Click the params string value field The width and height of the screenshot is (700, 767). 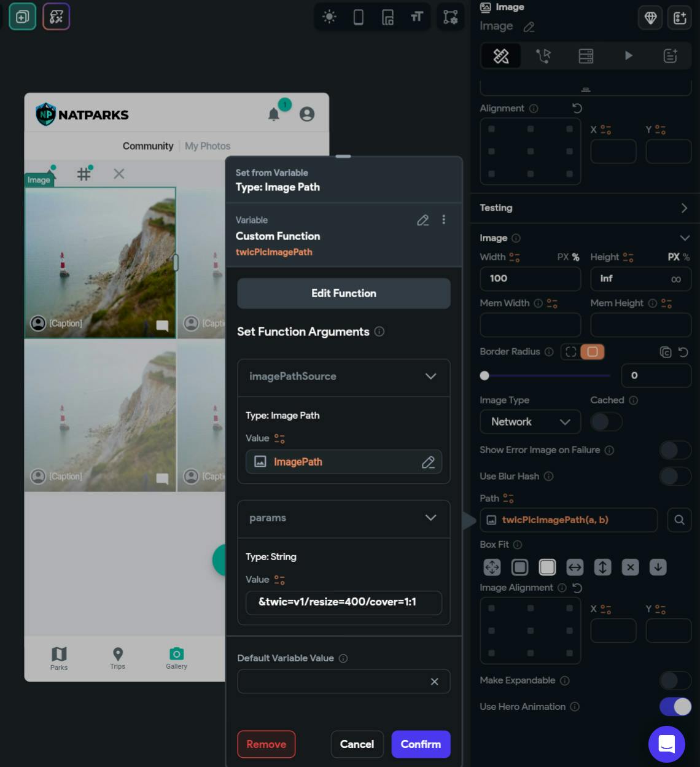click(x=344, y=602)
